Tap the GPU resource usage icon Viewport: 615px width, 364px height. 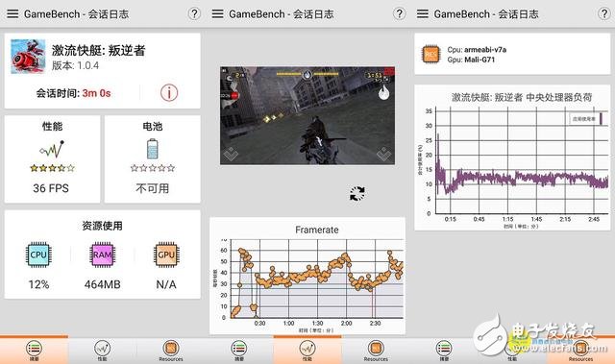tap(166, 255)
